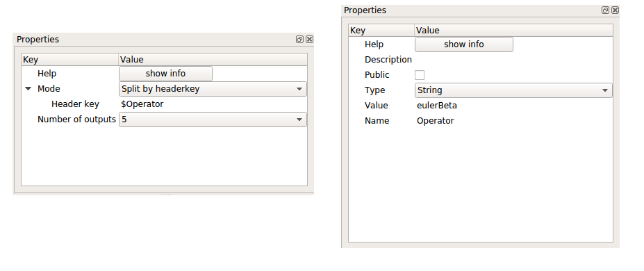Float the left Properties panel
The height and width of the screenshot is (271, 644).
coord(300,40)
